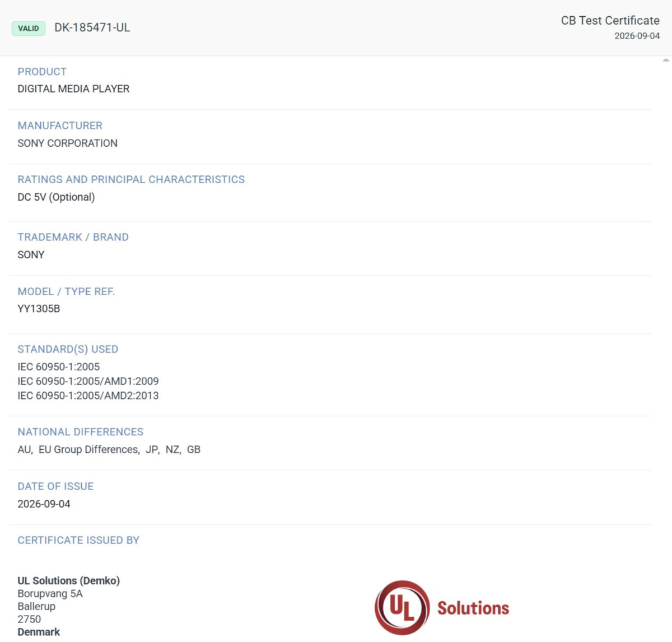Select standard IEC 60950-1:2005
The width and height of the screenshot is (672, 642).
pyautogui.click(x=59, y=367)
